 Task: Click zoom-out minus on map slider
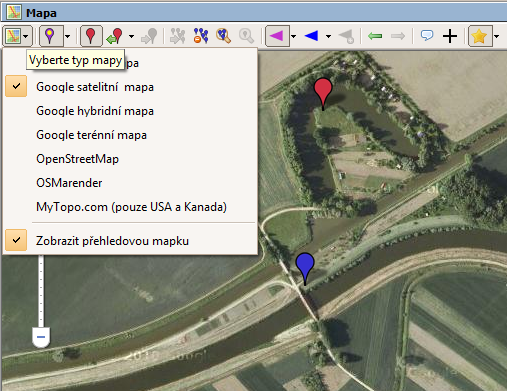tap(41, 337)
